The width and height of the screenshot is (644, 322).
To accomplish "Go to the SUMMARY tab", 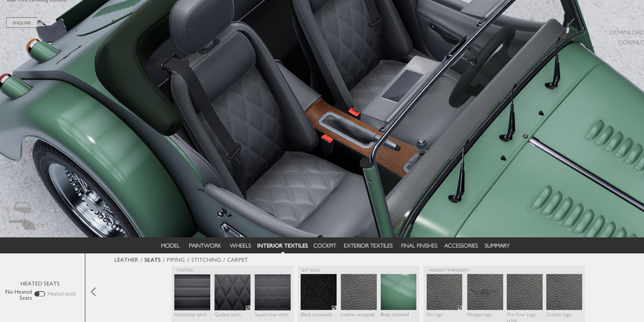I will pyautogui.click(x=497, y=245).
